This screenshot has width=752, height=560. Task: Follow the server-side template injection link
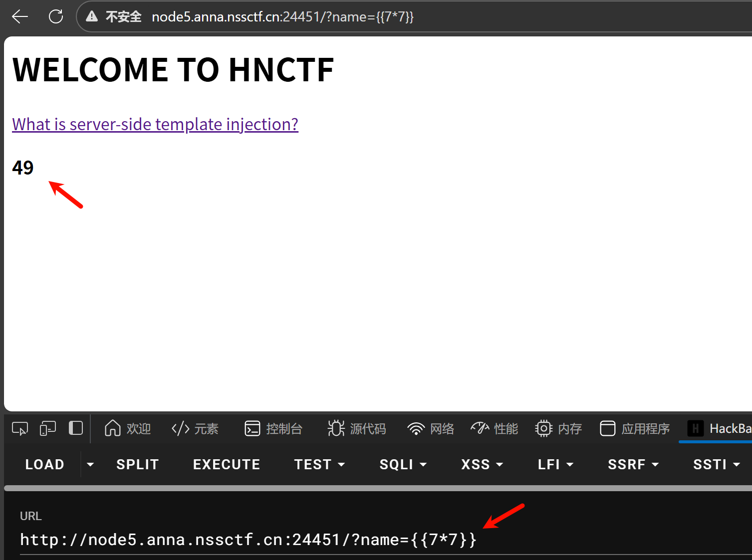click(155, 124)
